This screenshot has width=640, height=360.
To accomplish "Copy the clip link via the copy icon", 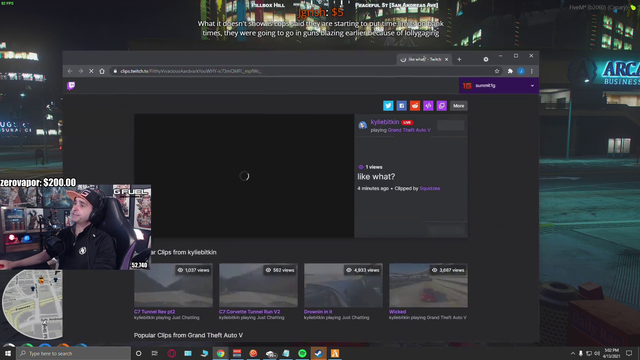I will click(x=442, y=106).
